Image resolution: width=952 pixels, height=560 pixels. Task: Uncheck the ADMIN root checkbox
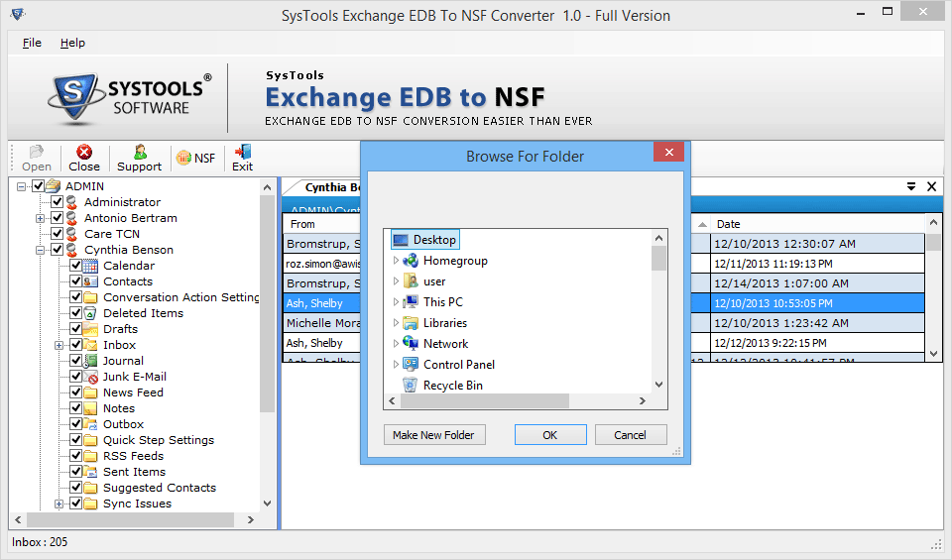39,186
